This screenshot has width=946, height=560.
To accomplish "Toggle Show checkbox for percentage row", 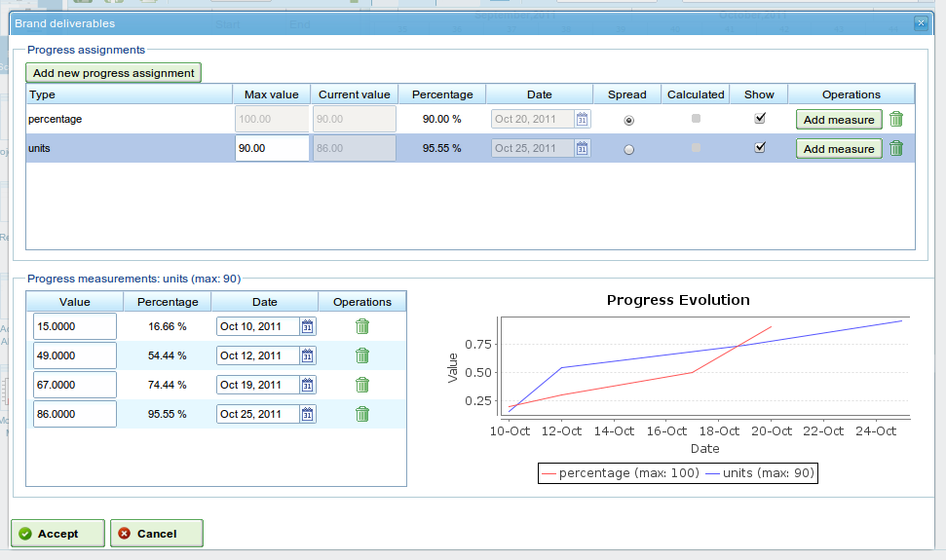I will pyautogui.click(x=760, y=118).
